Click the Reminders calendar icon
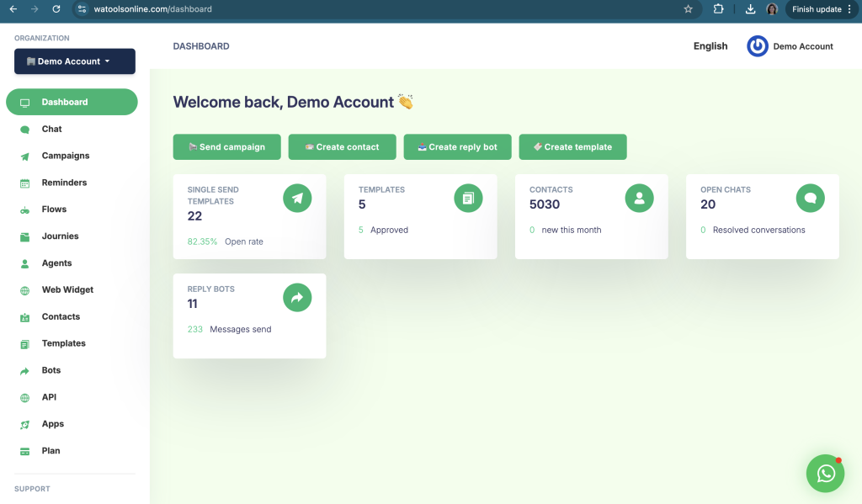Image resolution: width=862 pixels, height=504 pixels. pos(24,183)
